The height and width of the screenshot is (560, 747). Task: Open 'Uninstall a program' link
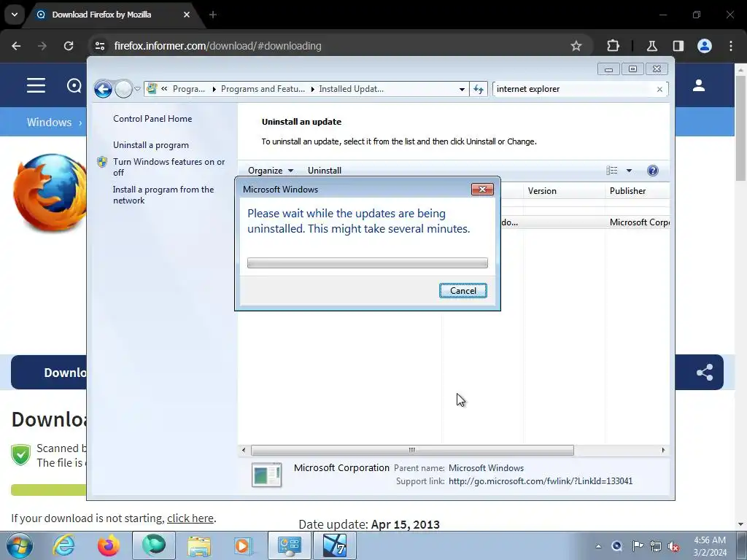[x=150, y=145]
